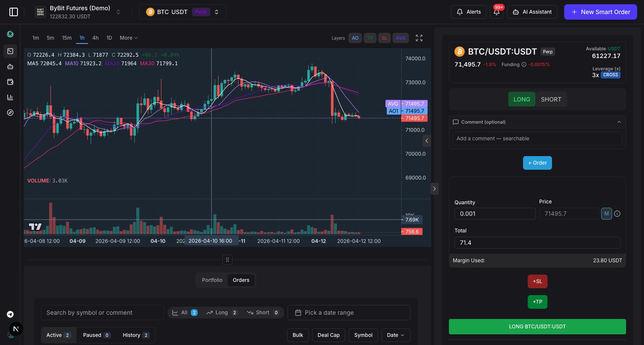
Task: Expand the chart to fullscreen
Action: coord(419,38)
